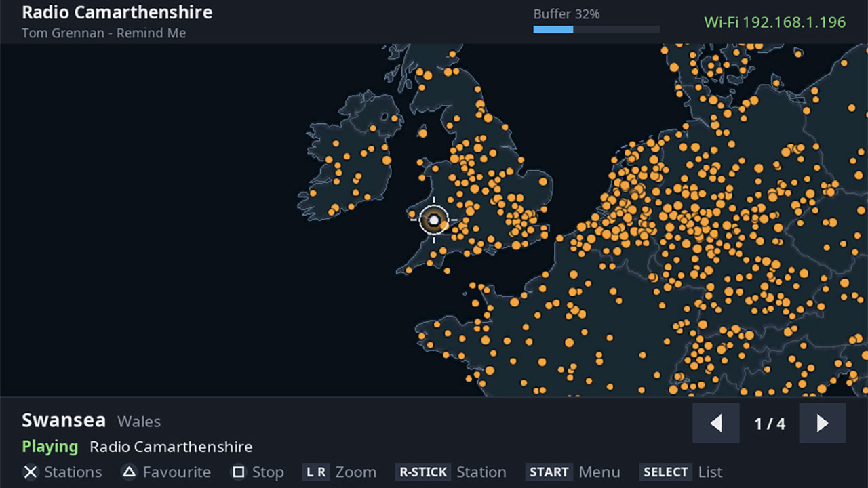
Task: Click the Buffer progress bar
Action: pos(597,29)
